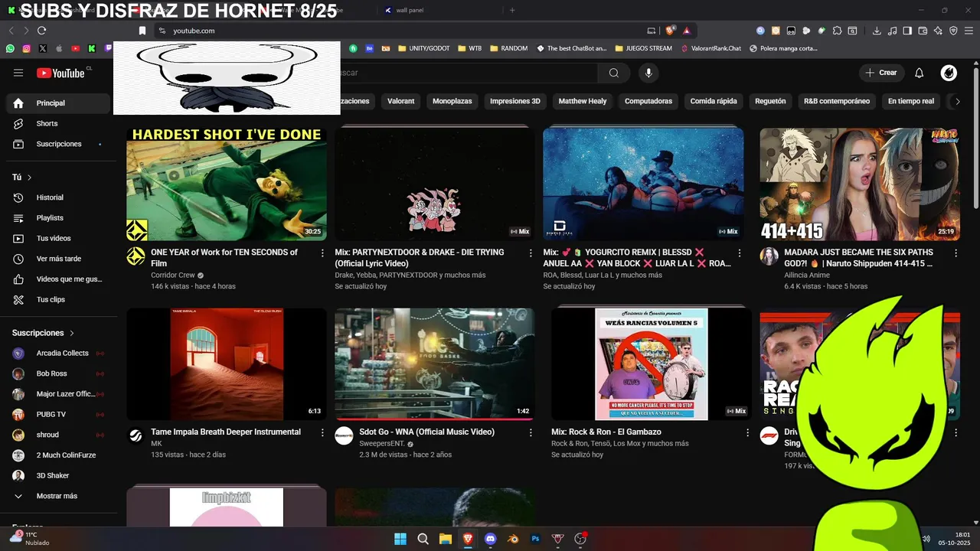Open Brave Shields lion icon
This screenshot has width=980, height=551.
671,31
